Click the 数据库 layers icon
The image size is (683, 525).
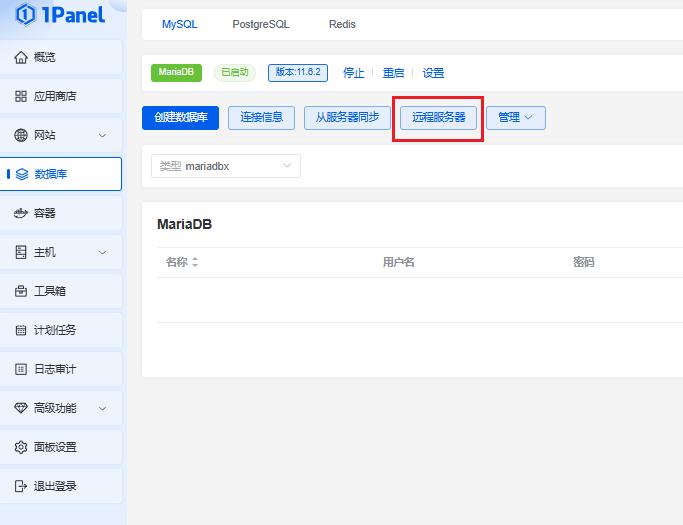[x=22, y=174]
